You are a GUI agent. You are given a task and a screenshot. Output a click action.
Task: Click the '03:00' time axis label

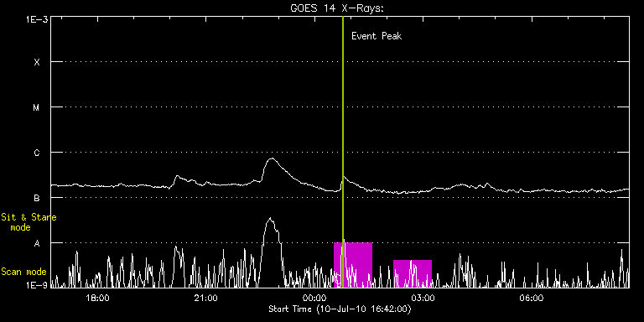423,299
